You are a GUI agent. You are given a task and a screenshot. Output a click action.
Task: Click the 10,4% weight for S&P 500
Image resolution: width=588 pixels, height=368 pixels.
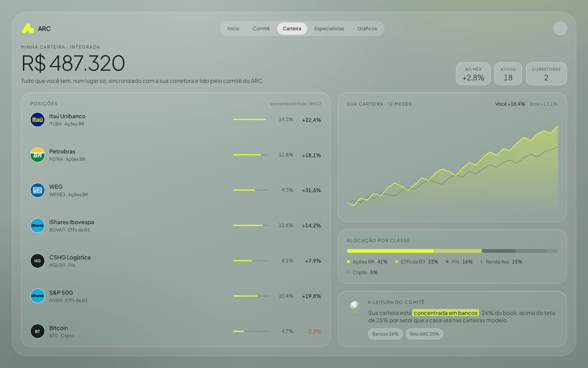[x=286, y=296]
